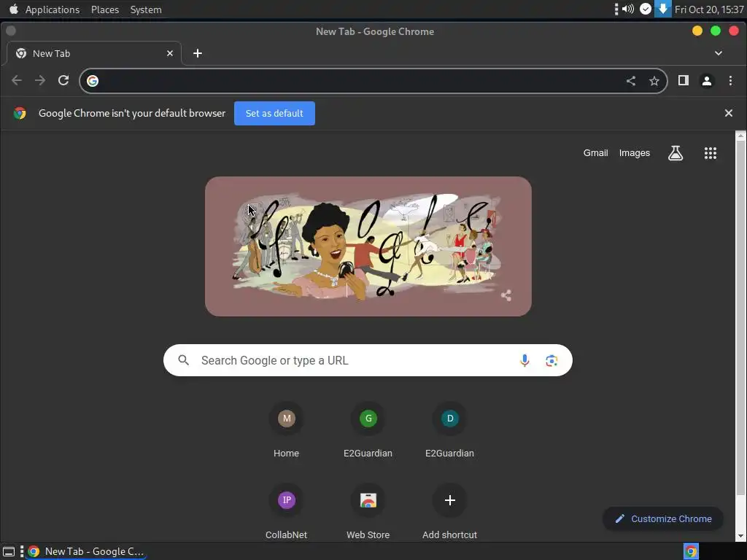
Task: Go back using the browser back arrow
Action: pos(17,80)
